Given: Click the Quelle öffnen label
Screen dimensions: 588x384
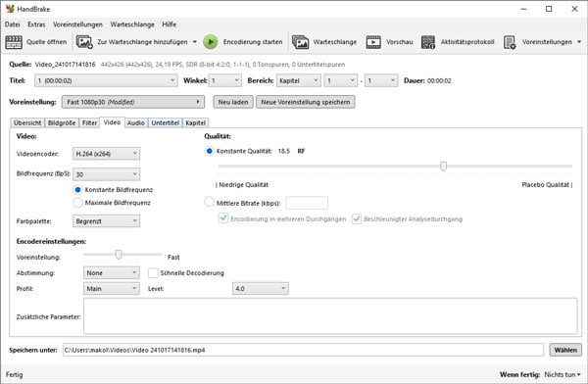Looking at the screenshot, I should pyautogui.click(x=46, y=42).
